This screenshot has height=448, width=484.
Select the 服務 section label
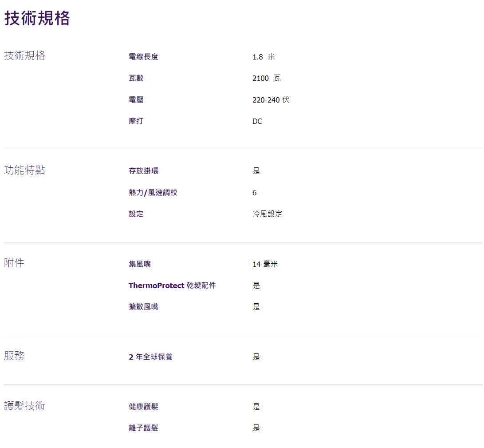pyautogui.click(x=14, y=356)
